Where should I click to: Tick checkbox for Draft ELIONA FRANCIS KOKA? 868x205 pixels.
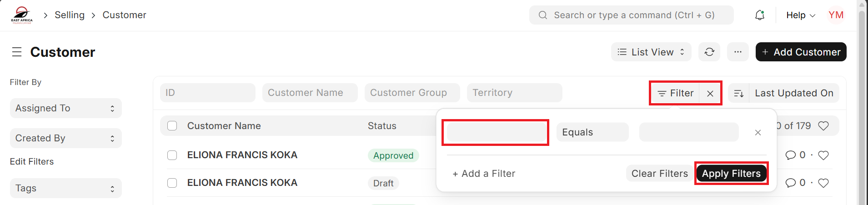point(172,183)
